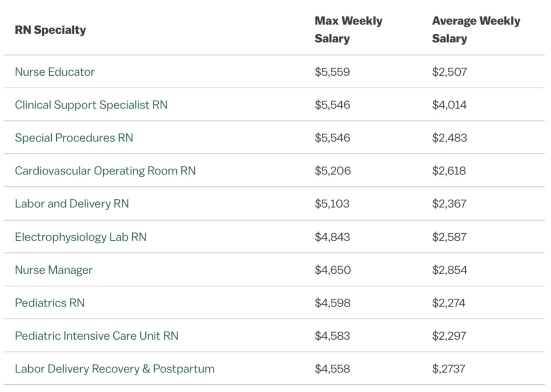
Task: Open the Nurse Manager link
Action: tap(54, 270)
